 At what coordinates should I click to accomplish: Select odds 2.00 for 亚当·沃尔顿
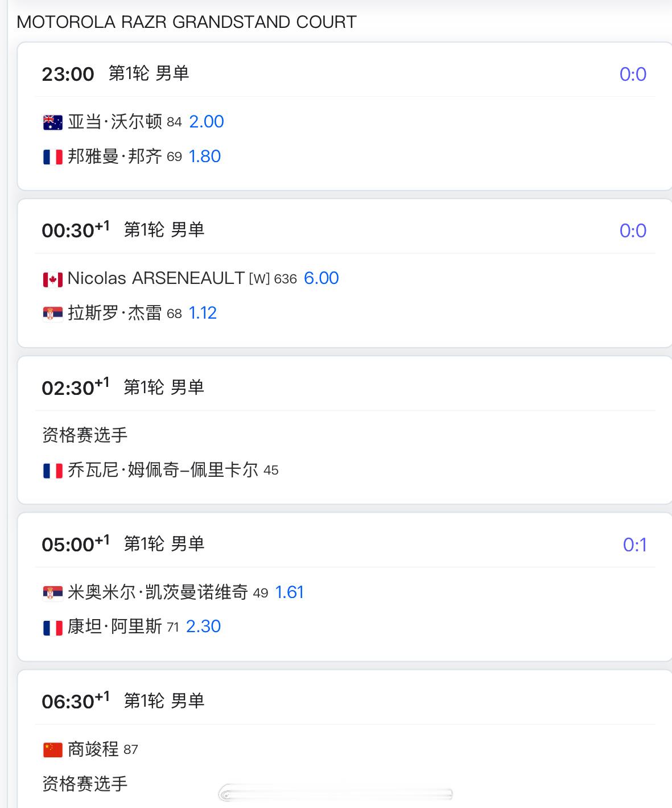207,122
